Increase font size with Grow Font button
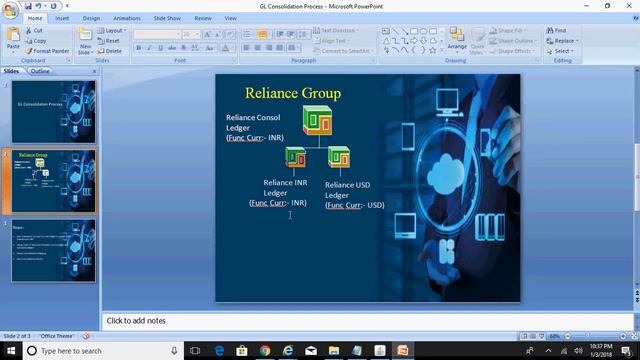 (x=207, y=35)
